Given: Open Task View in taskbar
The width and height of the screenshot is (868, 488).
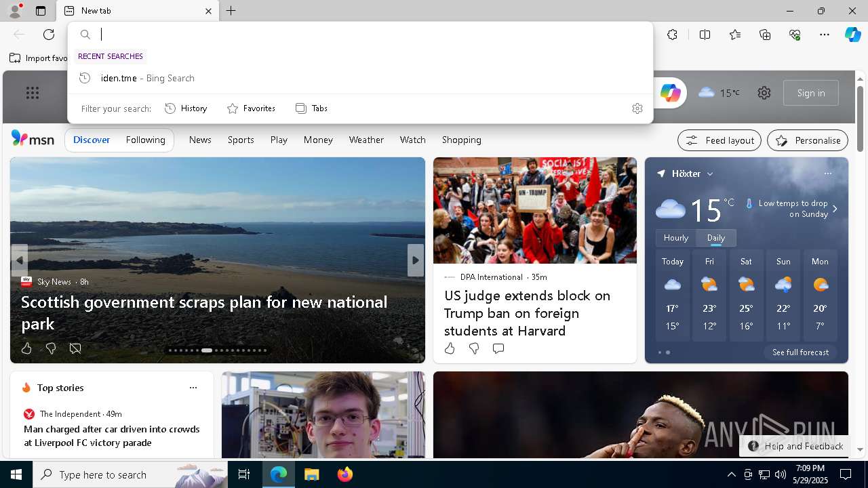Looking at the screenshot, I should 244,474.
